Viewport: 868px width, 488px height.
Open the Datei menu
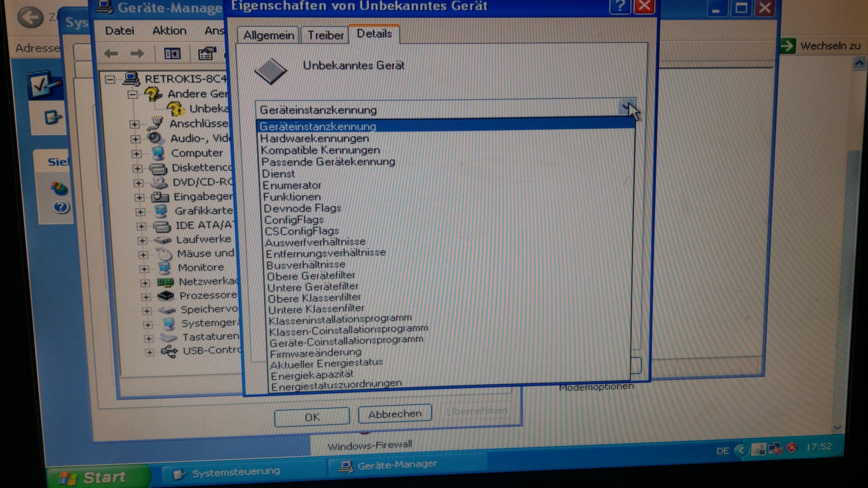119,31
